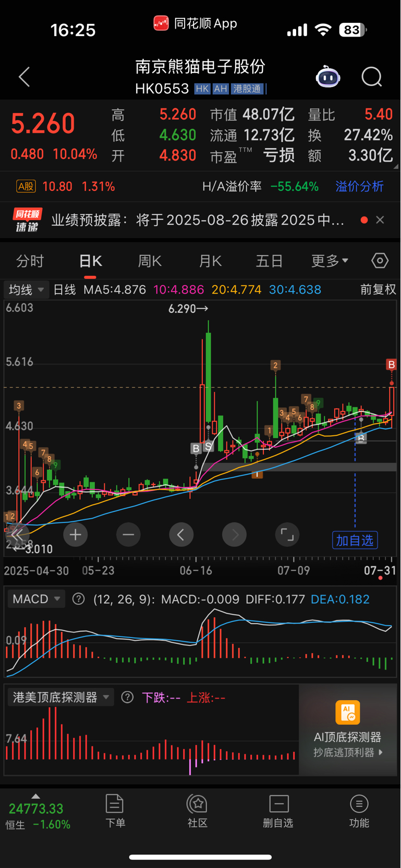Tap the B marker at latest candle
The width and height of the screenshot is (401, 868).
click(391, 364)
